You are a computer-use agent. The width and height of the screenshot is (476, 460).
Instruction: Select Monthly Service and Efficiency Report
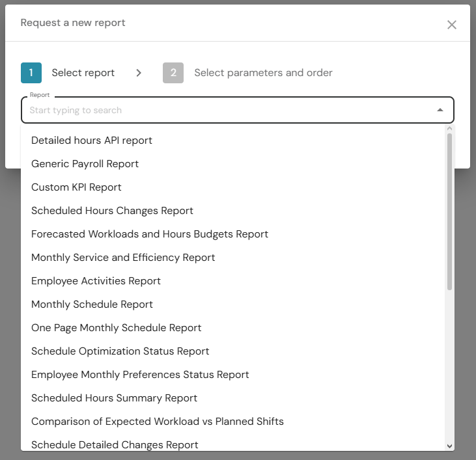point(123,257)
